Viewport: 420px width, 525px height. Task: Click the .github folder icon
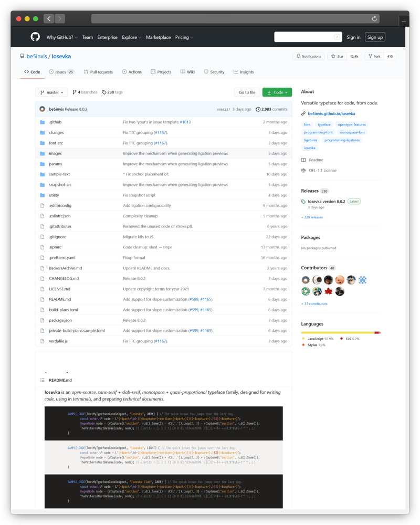click(42, 122)
